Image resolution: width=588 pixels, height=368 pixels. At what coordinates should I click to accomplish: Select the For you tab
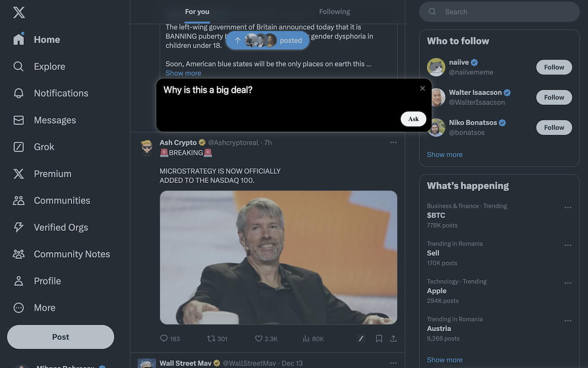coord(197,12)
